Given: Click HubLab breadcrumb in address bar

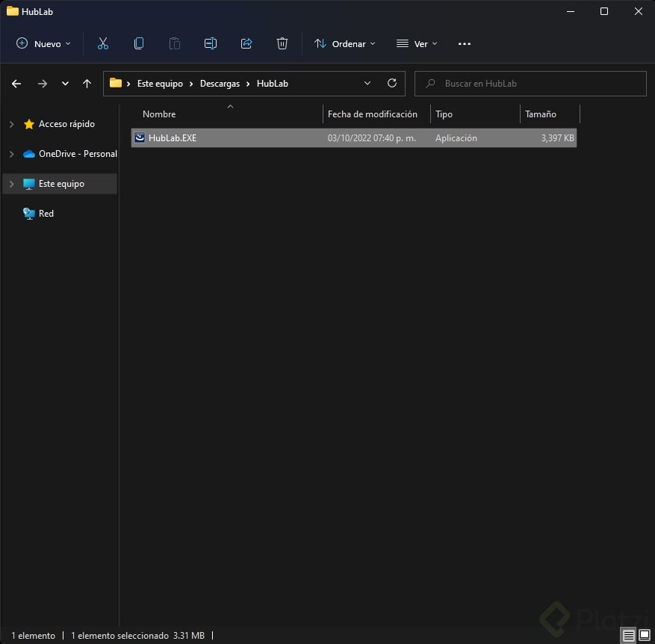Looking at the screenshot, I should pyautogui.click(x=273, y=84).
